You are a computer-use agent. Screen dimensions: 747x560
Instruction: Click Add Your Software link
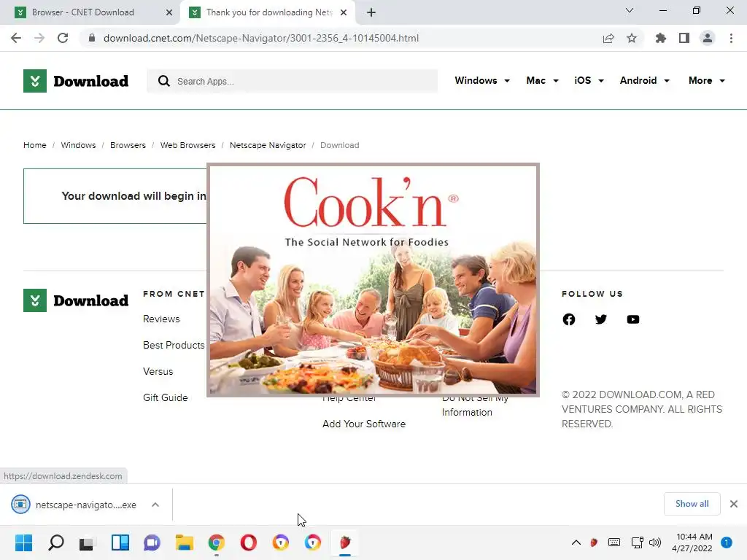[x=364, y=424]
